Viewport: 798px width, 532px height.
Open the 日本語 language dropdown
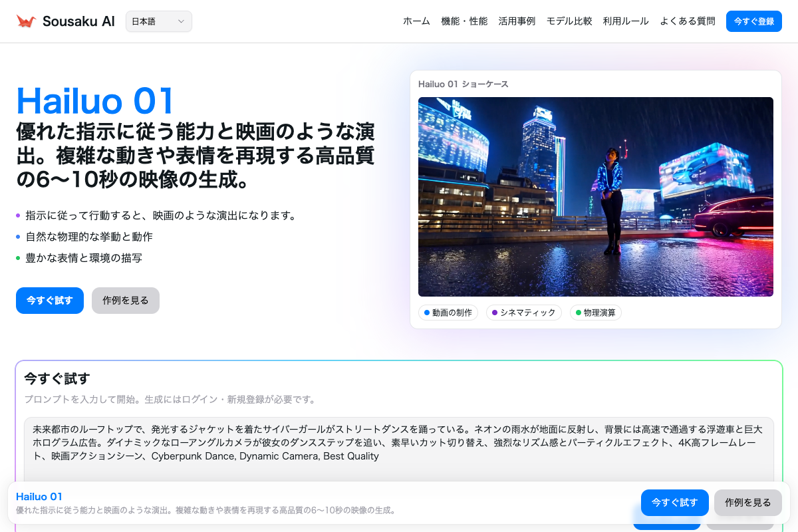[x=158, y=21]
